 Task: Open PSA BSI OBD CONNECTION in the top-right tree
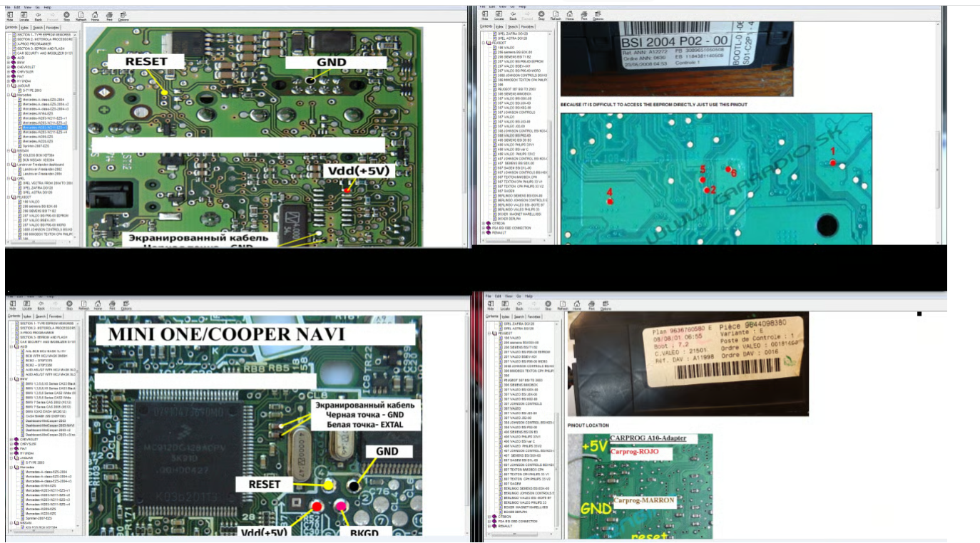511,228
